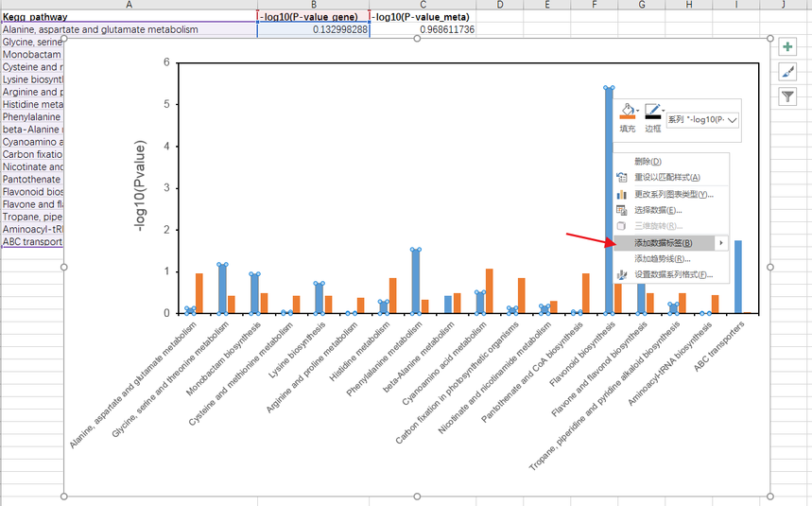812x506 pixels.
Task: Click the blue ABC transporters bar
Action: [x=738, y=276]
